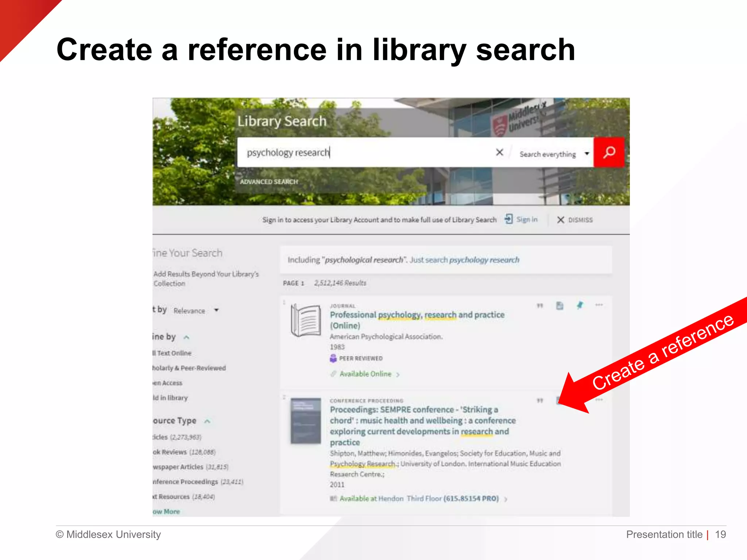Click the link icon beside Available Online
Screen dimensions: 747x560
pyautogui.click(x=333, y=374)
